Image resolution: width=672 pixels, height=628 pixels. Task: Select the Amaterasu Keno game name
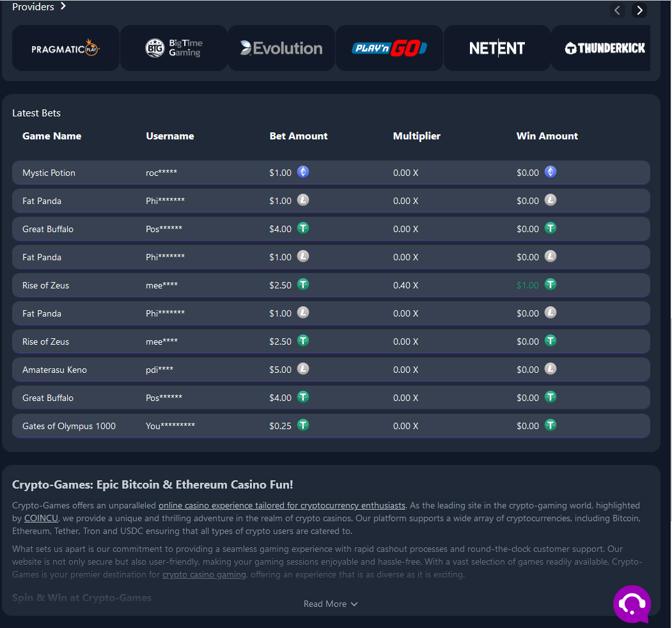(54, 370)
